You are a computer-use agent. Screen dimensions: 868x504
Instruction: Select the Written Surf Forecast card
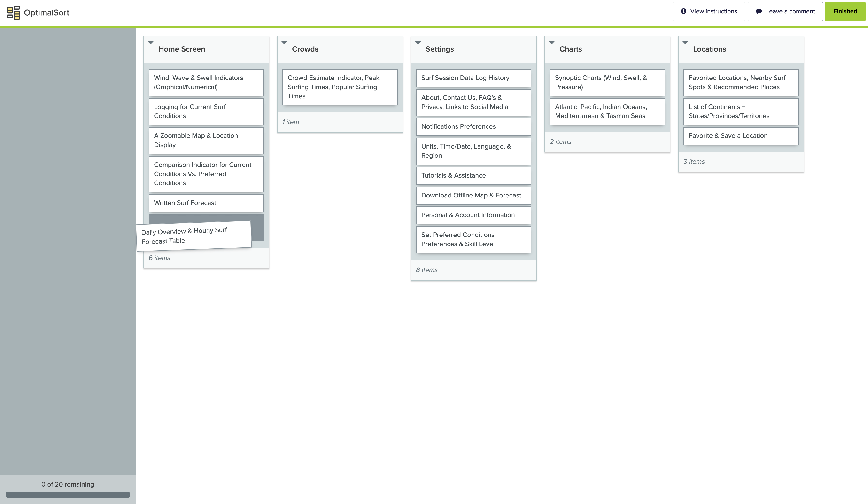pyautogui.click(x=206, y=203)
